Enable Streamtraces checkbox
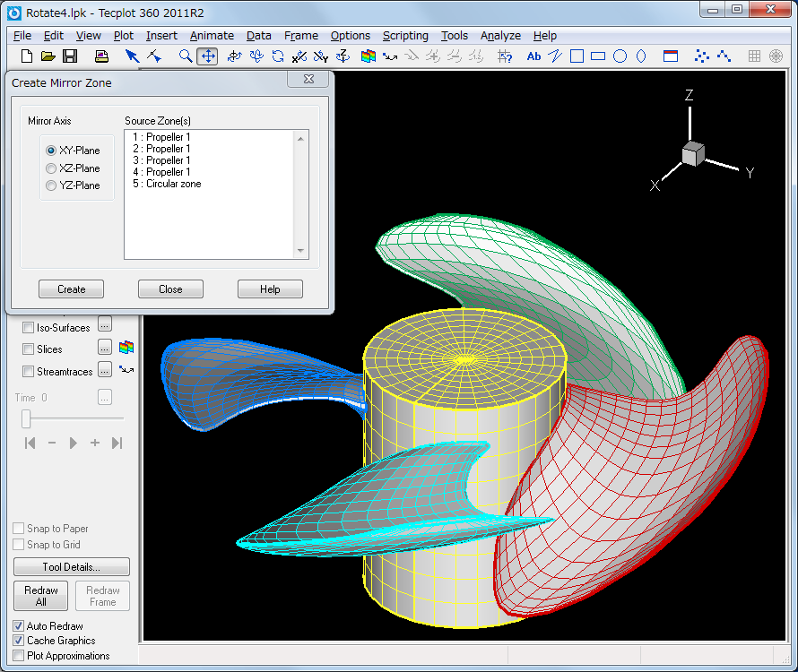Image resolution: width=798 pixels, height=672 pixels. point(29,371)
